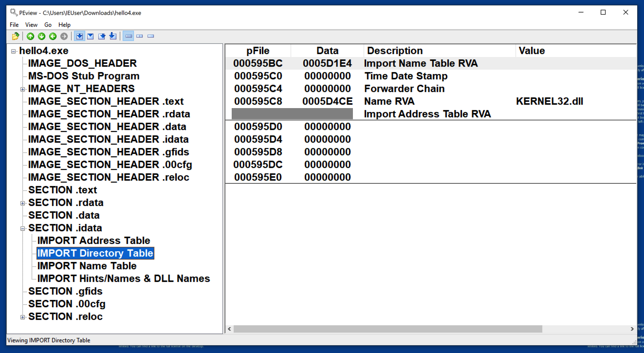This screenshot has height=353, width=644.
Task: Click the third blue address-mode arrow icon
Action: point(102,36)
